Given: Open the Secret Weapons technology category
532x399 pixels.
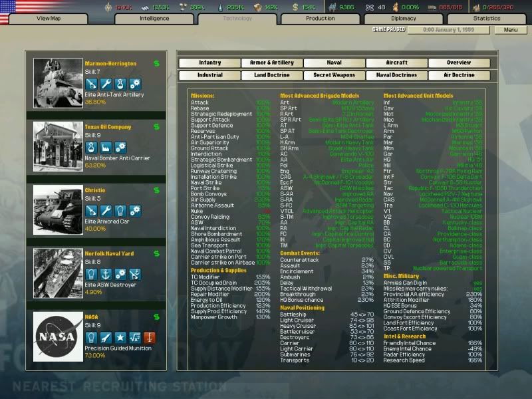Looking at the screenshot, I should [x=333, y=75].
